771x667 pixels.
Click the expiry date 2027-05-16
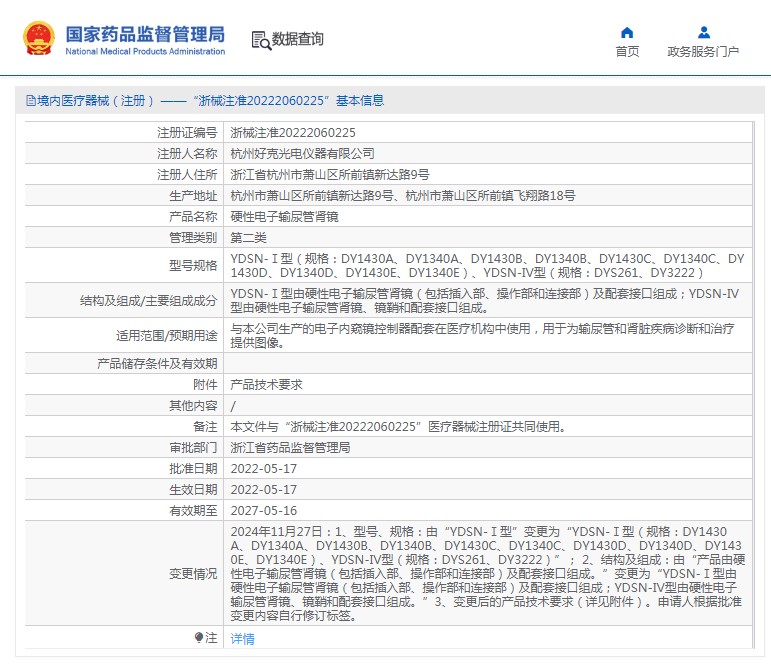coord(263,510)
